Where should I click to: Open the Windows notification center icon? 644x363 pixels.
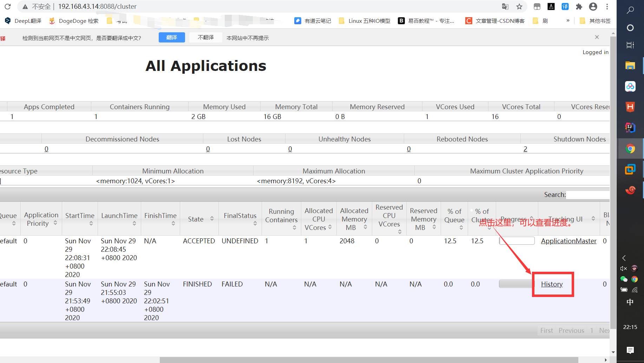click(630, 350)
